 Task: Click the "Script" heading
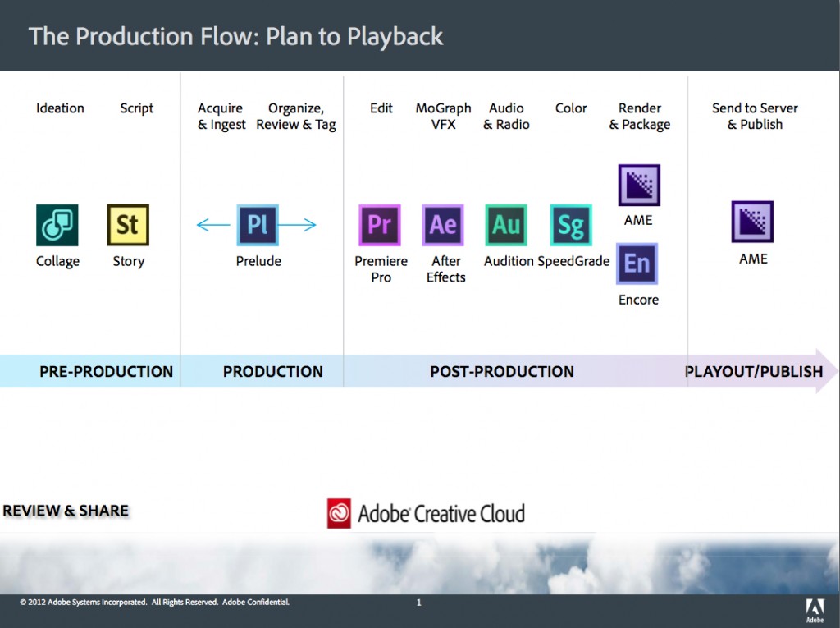click(x=137, y=108)
